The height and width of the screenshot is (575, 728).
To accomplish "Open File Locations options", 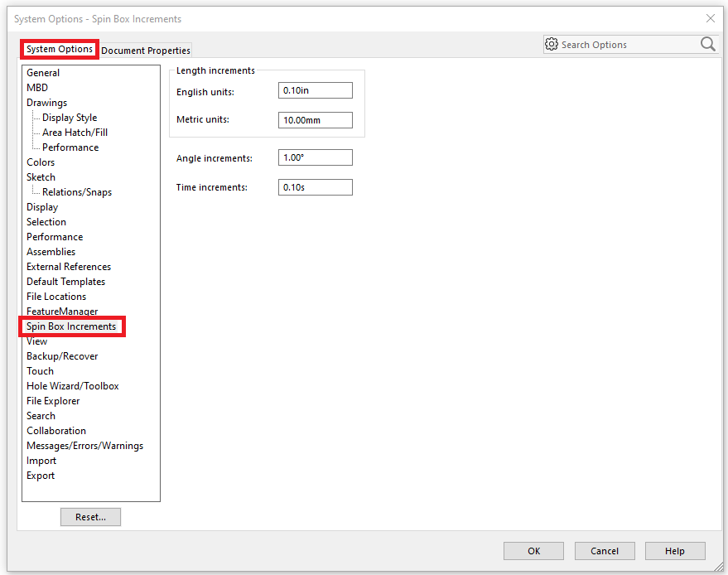I will [x=56, y=297].
